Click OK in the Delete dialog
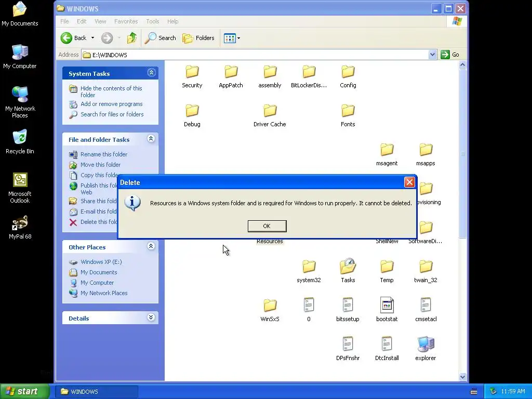 [267, 226]
